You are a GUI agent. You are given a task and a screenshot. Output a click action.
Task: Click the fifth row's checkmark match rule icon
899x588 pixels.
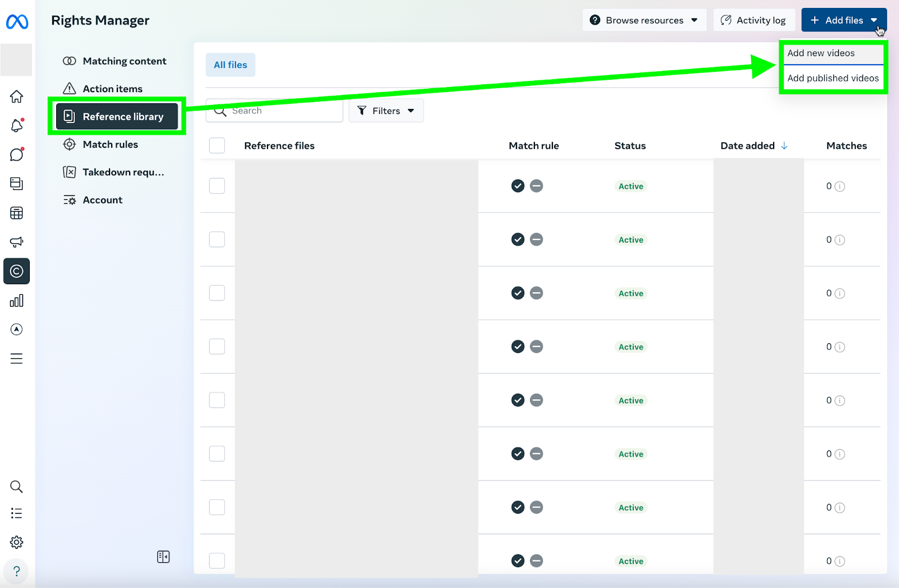pos(518,400)
